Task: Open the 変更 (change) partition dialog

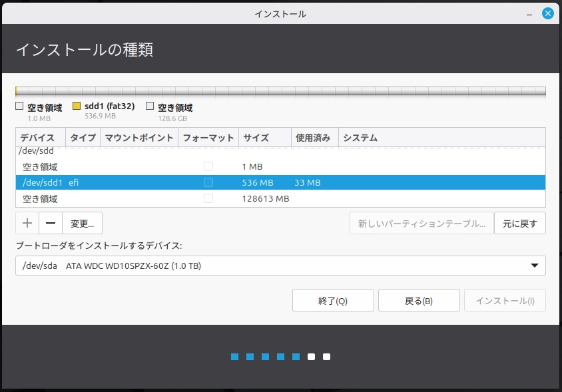Action: (x=82, y=222)
